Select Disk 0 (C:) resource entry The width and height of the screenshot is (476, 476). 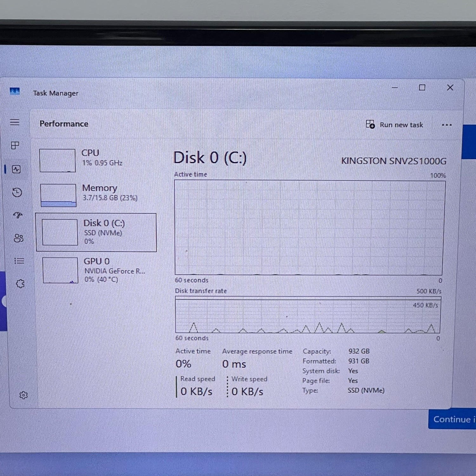tap(96, 232)
